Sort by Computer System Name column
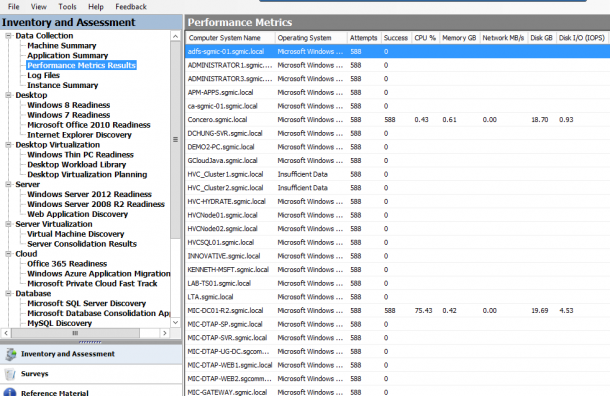The image size is (610, 396). click(x=230, y=38)
